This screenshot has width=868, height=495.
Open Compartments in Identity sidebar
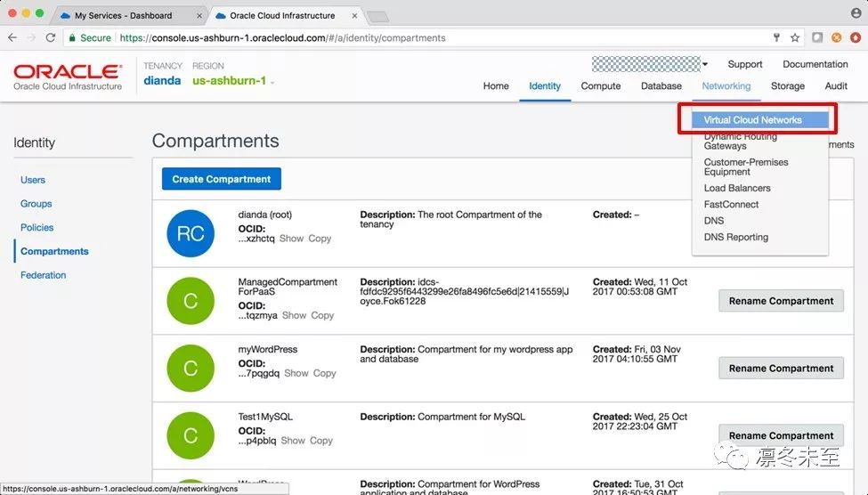[54, 251]
